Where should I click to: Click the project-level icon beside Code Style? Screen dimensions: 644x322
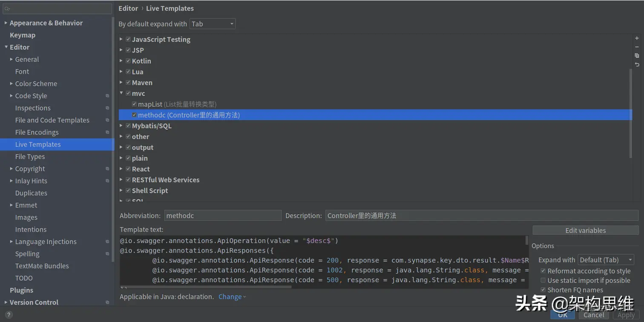point(107,96)
